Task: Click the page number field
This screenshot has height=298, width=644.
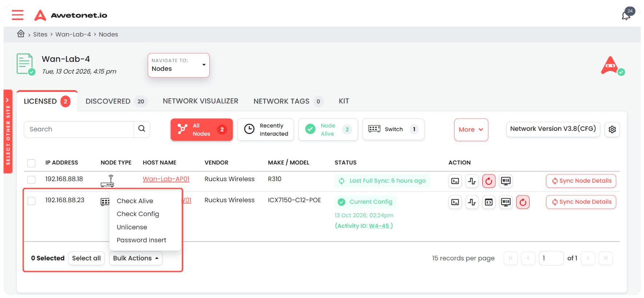Action: click(551, 258)
